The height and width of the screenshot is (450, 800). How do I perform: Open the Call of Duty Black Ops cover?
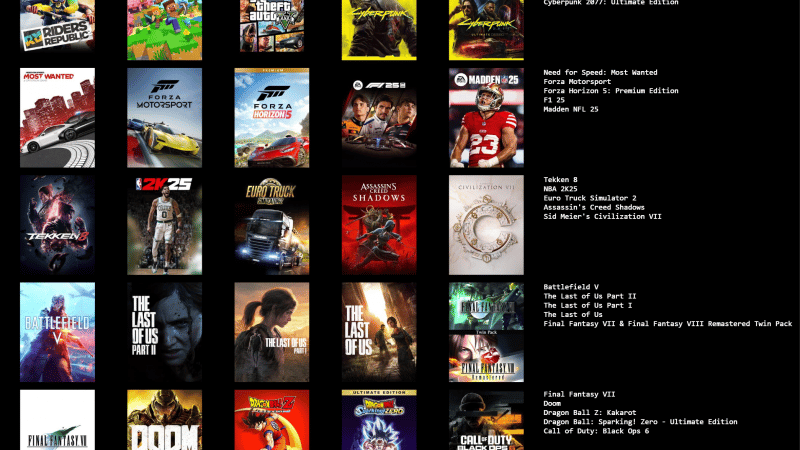pyautogui.click(x=486, y=420)
